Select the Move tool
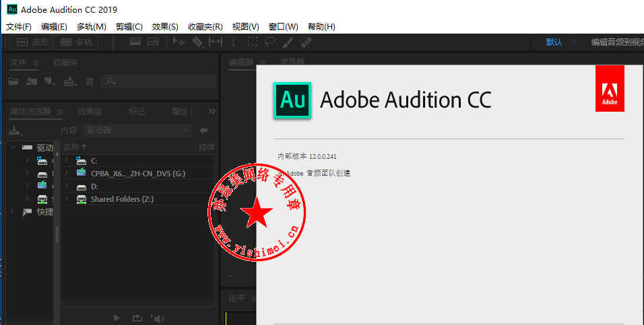Screen dimensions: 644x325 pyautogui.click(x=179, y=42)
